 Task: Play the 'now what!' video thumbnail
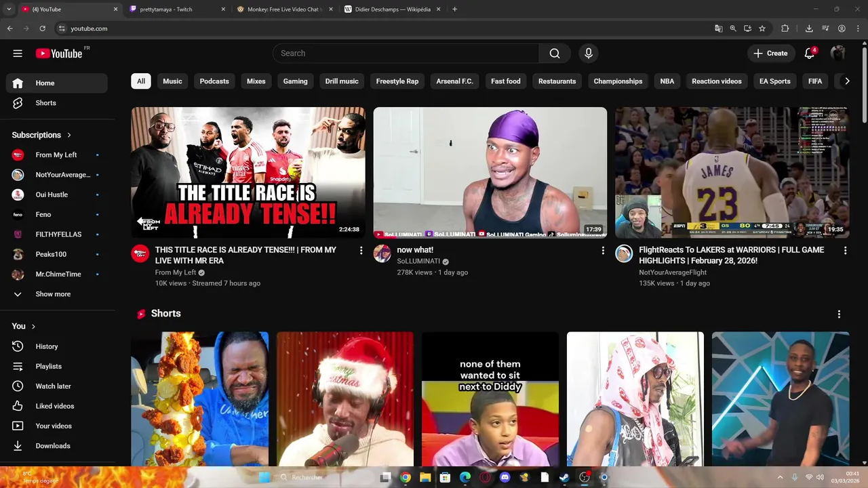(490, 173)
